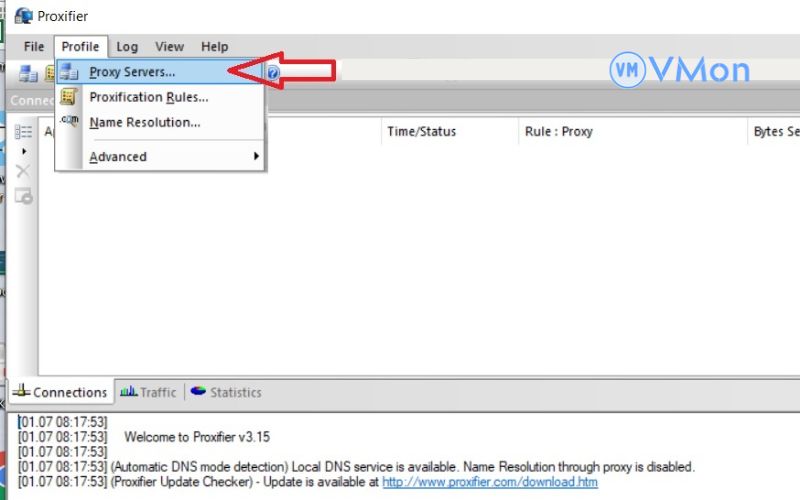Open the Help menu
The height and width of the screenshot is (500, 800).
coord(214,46)
